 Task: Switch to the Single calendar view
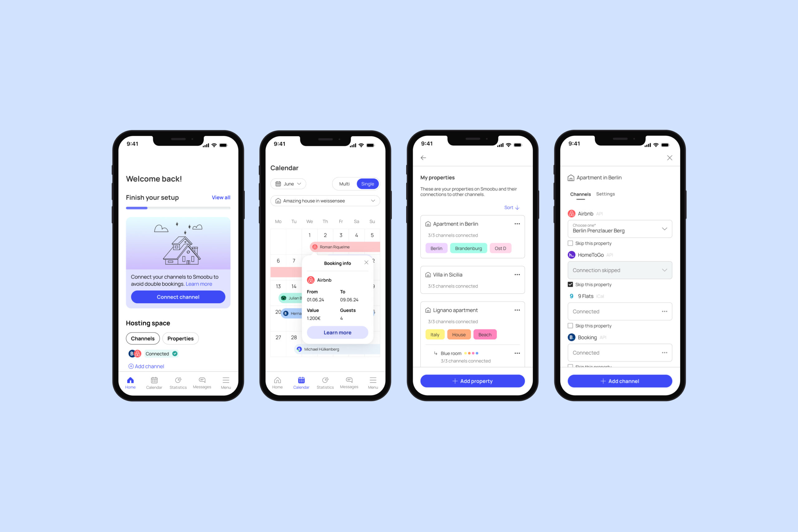tap(367, 184)
